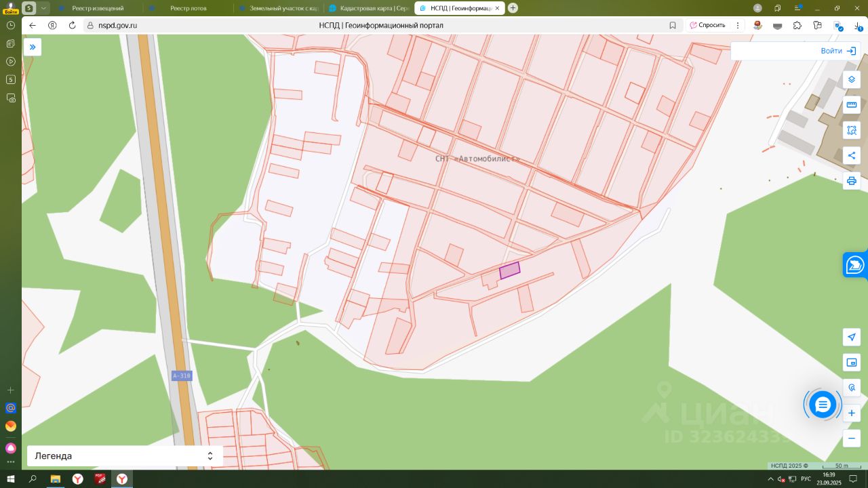Expand the left sidebar panel
This screenshot has width=868, height=488.
tap(33, 47)
